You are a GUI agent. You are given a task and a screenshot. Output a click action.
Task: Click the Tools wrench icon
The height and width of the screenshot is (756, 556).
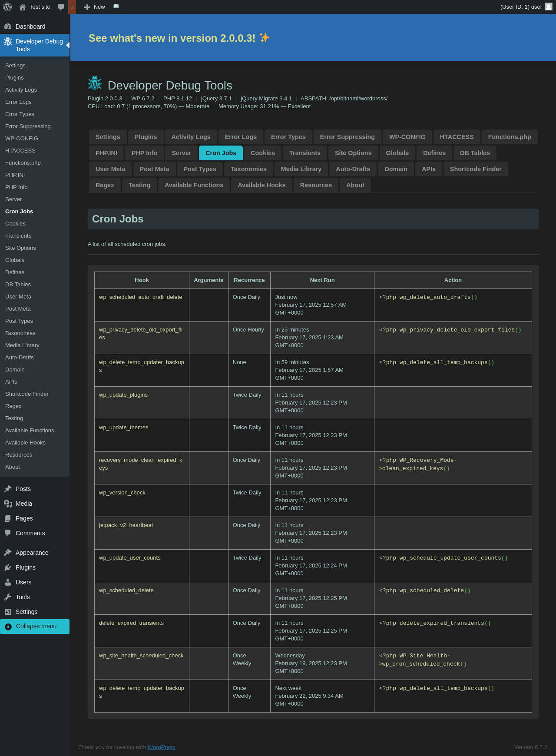coord(8,597)
